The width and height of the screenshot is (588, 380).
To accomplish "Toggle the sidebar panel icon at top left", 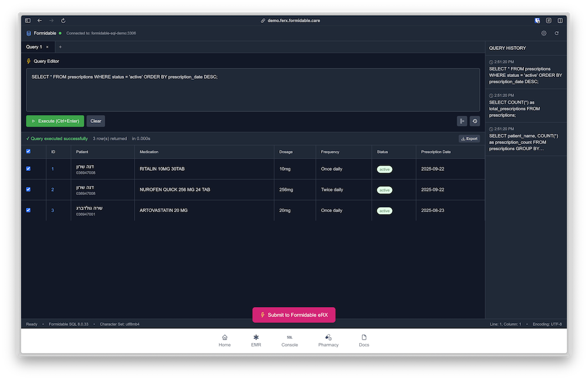I will point(27,20).
